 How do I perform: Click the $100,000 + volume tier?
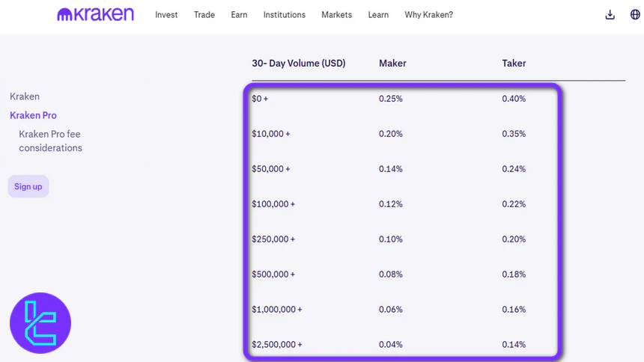point(273,204)
